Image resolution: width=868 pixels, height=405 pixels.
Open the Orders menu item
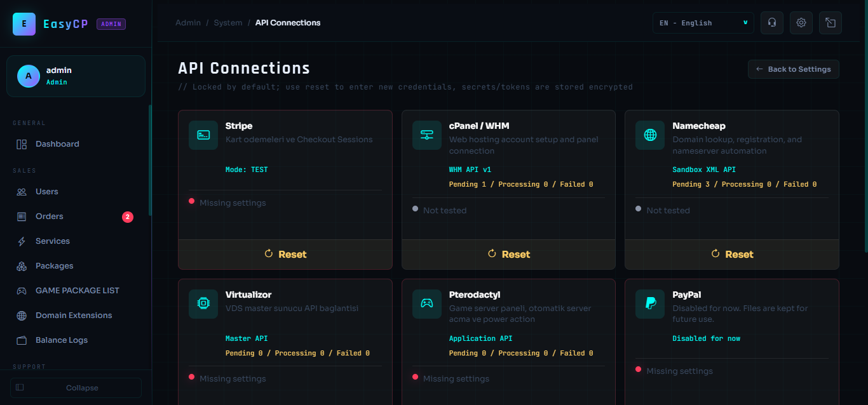[x=76, y=216]
